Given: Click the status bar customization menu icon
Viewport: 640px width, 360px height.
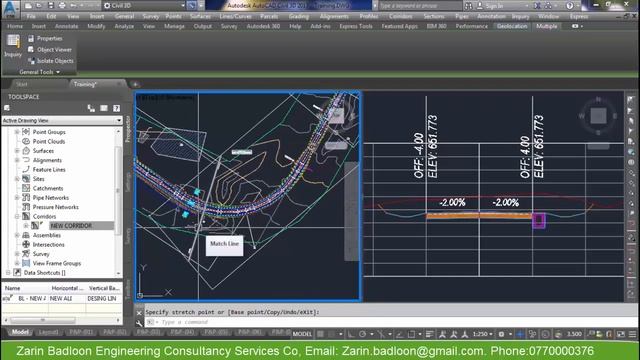Looking at the screenshot, I should coord(632,334).
